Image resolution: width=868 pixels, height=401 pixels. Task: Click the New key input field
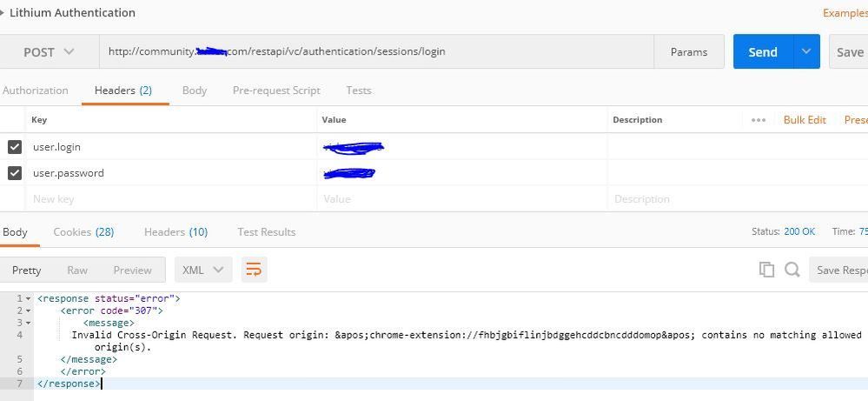tap(170, 198)
